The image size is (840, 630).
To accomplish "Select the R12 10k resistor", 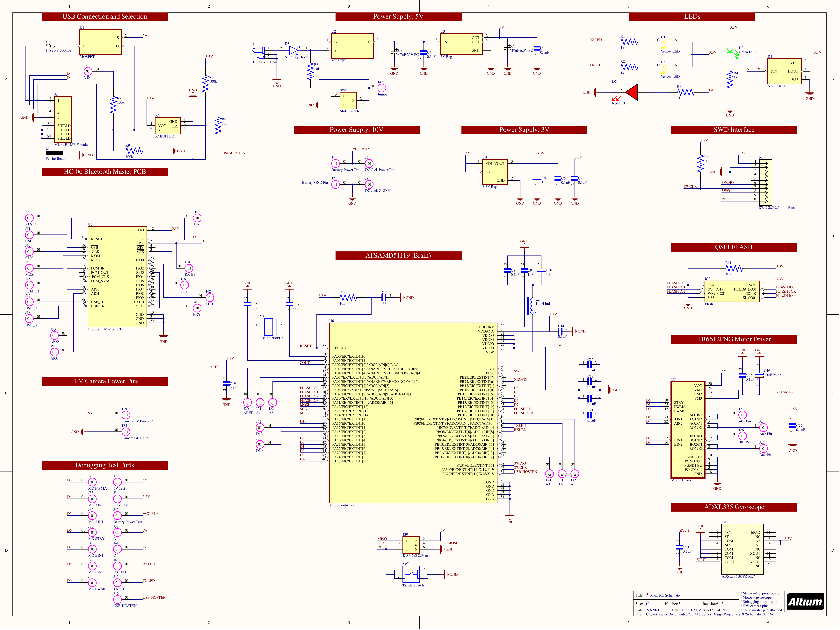I will (348, 298).
